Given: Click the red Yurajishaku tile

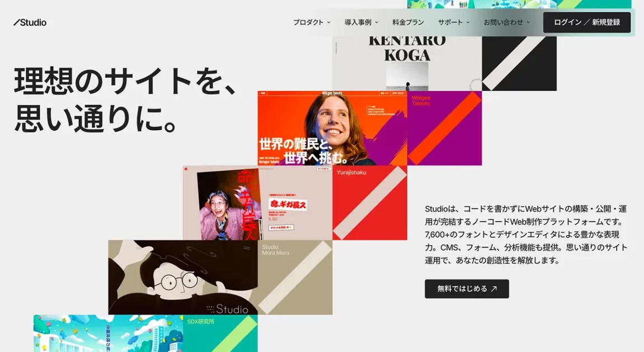Looking at the screenshot, I should 369,203.
